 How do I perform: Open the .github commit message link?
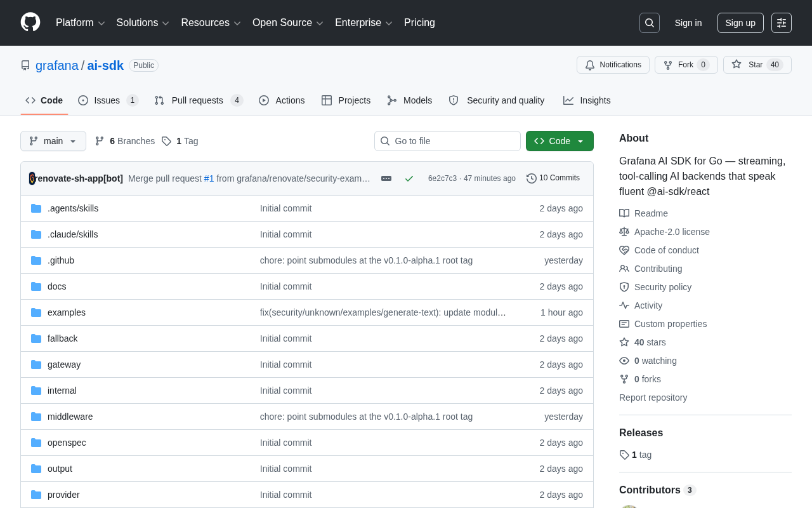(366, 260)
